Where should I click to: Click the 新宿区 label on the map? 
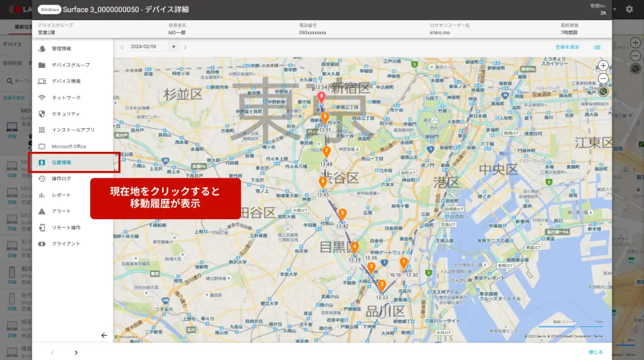point(350,87)
